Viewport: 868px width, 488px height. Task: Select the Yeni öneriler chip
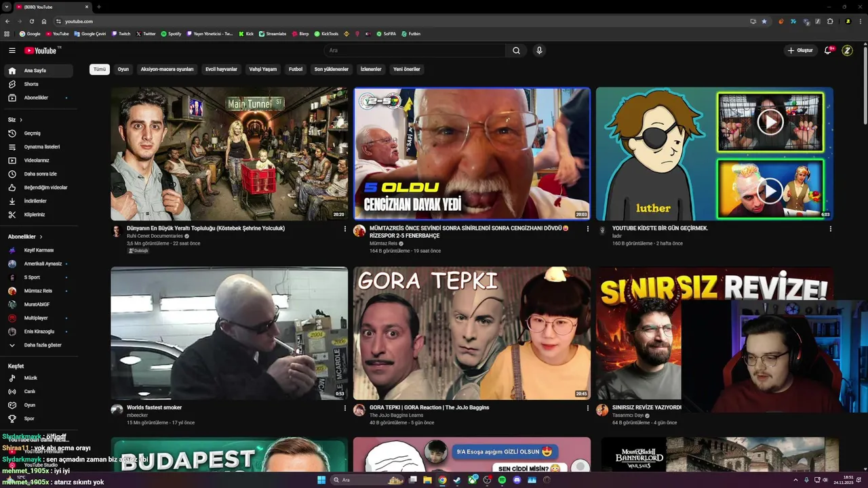click(407, 69)
